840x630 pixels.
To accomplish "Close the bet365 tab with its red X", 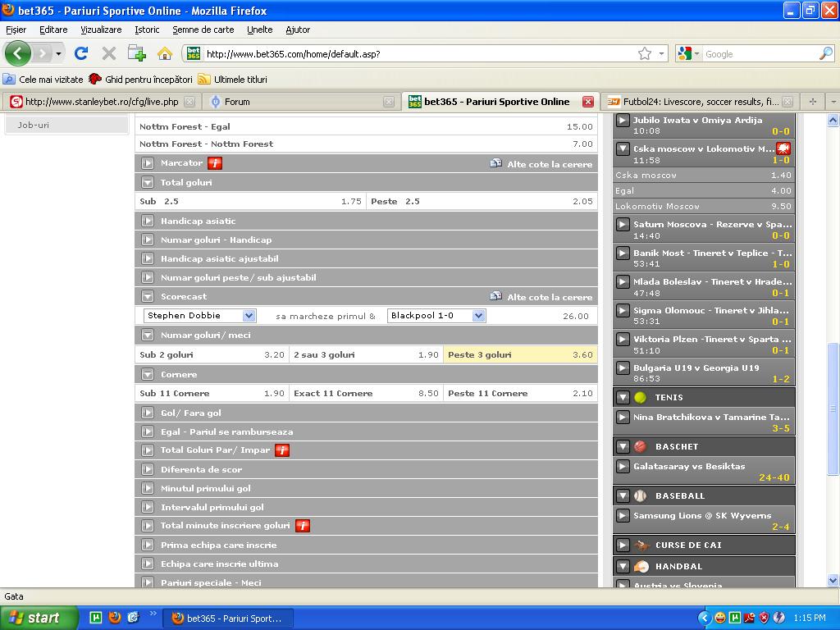I will pos(587,102).
